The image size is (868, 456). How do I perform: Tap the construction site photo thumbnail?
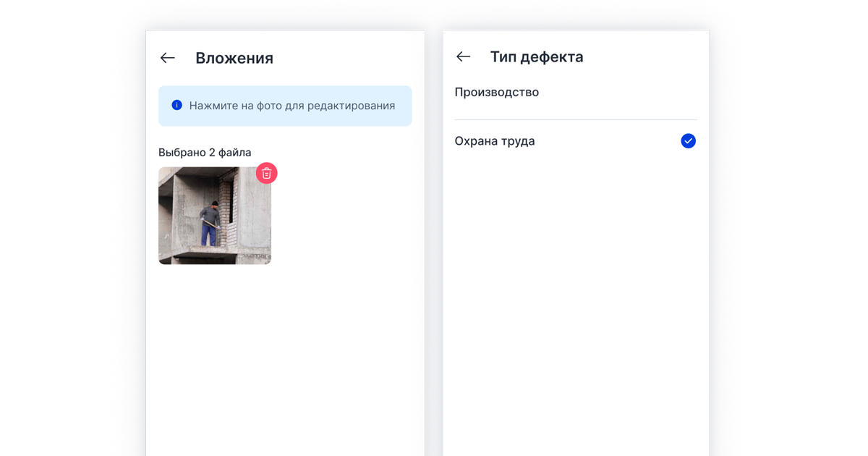pos(215,216)
